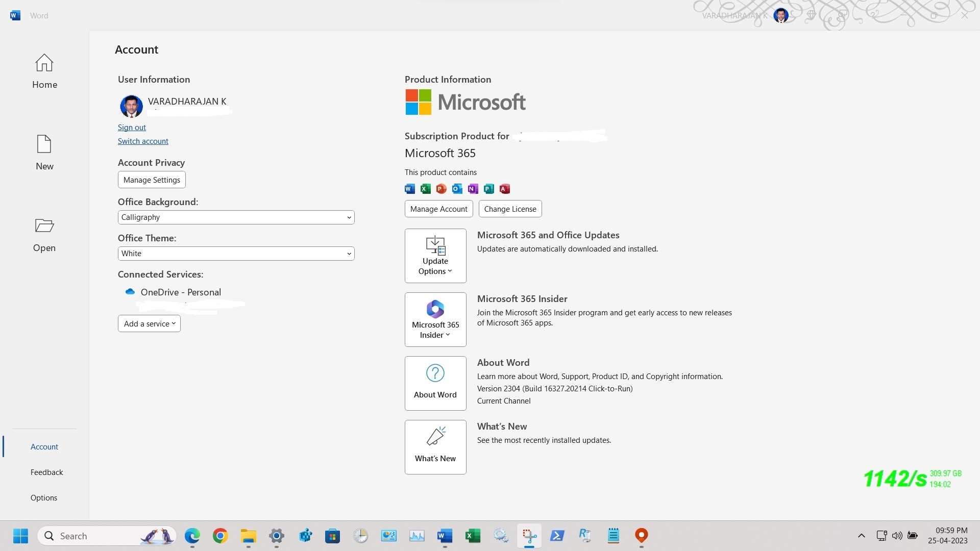980x551 pixels.
Task: Click the Manage Settings privacy button
Action: [152, 180]
